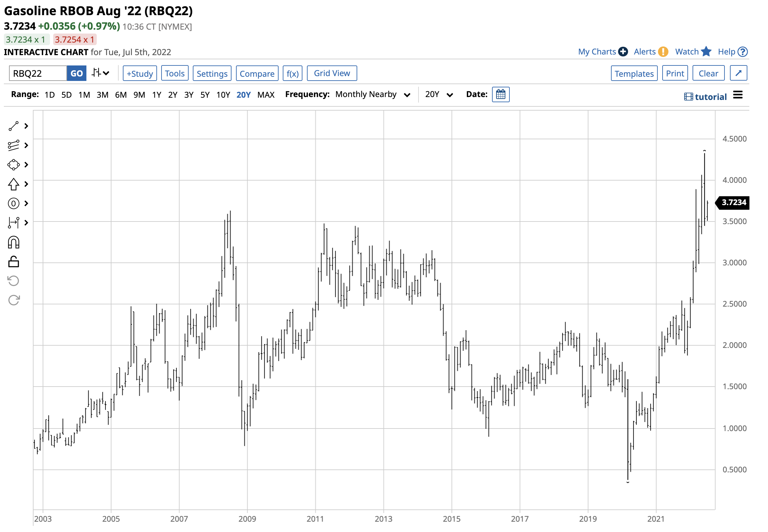The image size is (768, 532).
Task: Toggle the magnet snap mode
Action: tap(14, 243)
